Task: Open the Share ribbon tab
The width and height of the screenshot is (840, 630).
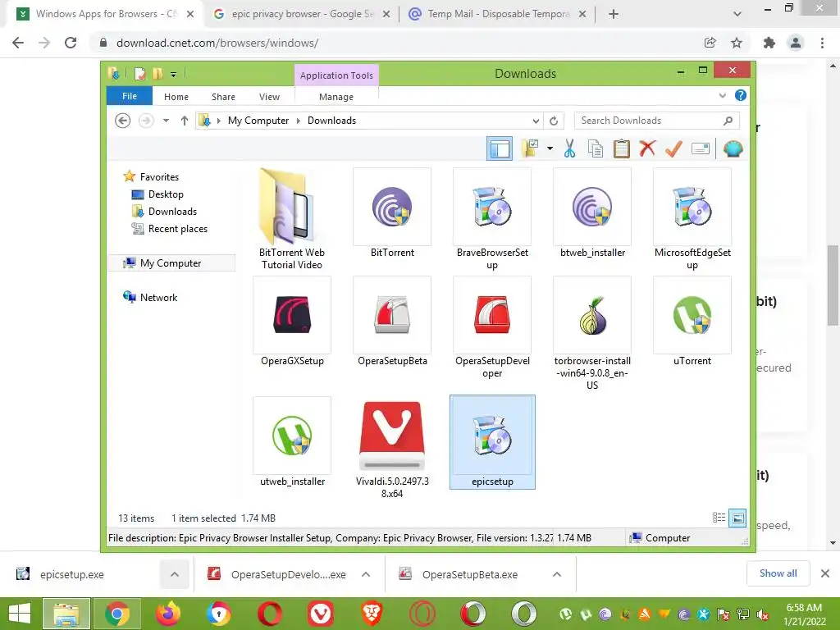Action: 223,97
